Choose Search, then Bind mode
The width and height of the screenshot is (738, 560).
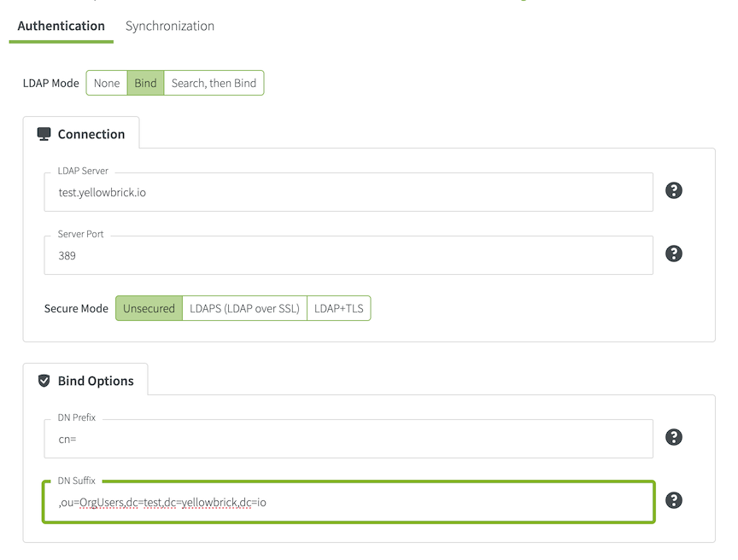(x=214, y=83)
